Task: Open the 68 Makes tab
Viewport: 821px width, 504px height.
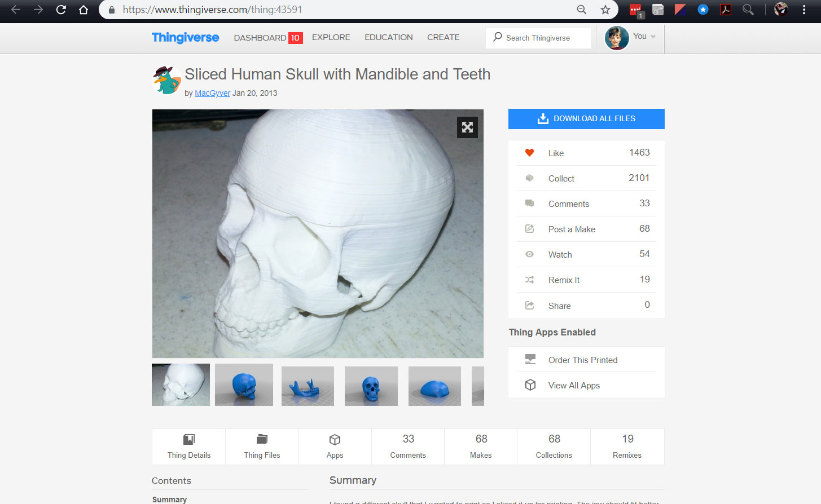Action: tap(481, 446)
